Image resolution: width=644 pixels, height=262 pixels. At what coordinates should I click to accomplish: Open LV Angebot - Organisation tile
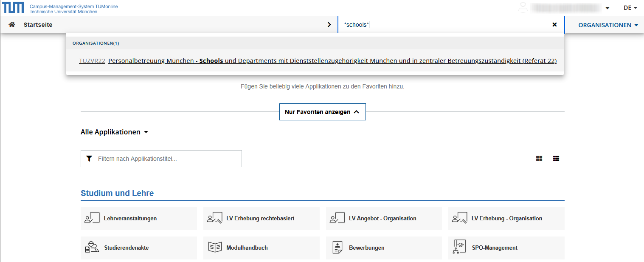pos(384,219)
